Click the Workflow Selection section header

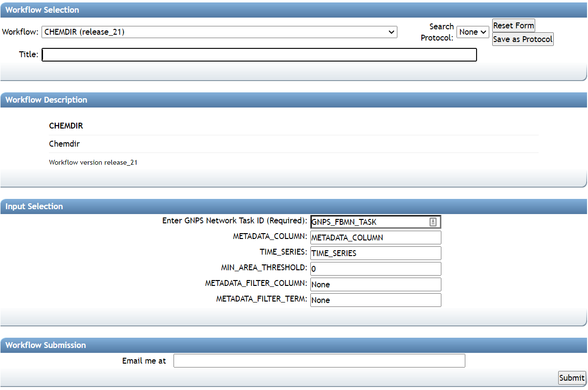293,10
